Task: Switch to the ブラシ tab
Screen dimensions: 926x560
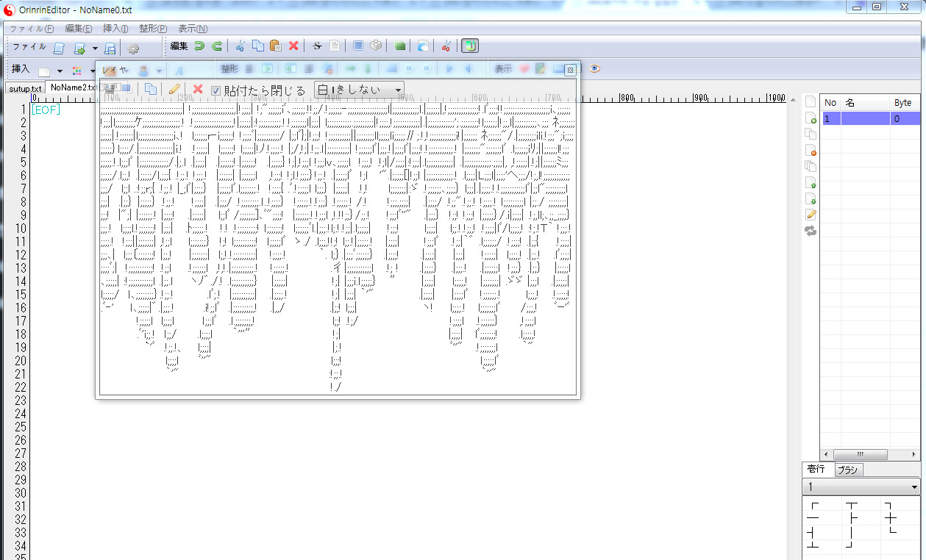Action: click(847, 470)
